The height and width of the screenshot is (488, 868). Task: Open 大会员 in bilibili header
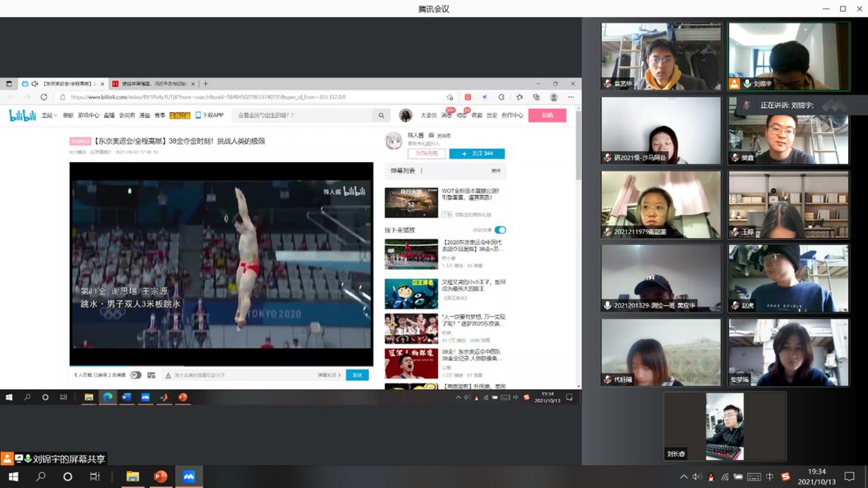[x=428, y=116]
